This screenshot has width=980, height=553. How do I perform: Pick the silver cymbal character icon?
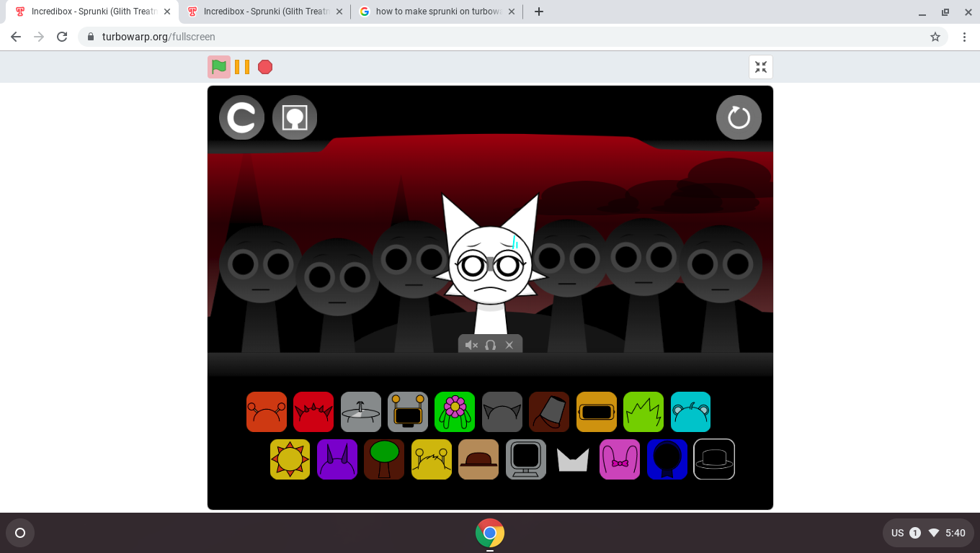[x=361, y=412]
